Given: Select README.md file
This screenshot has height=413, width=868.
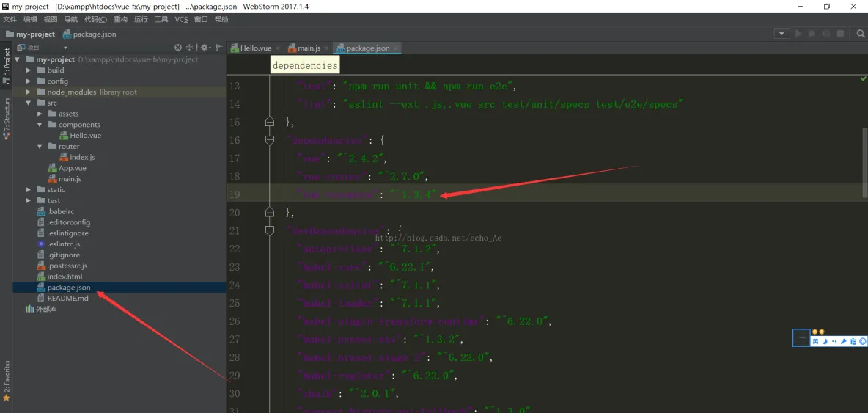Looking at the screenshot, I should (67, 298).
